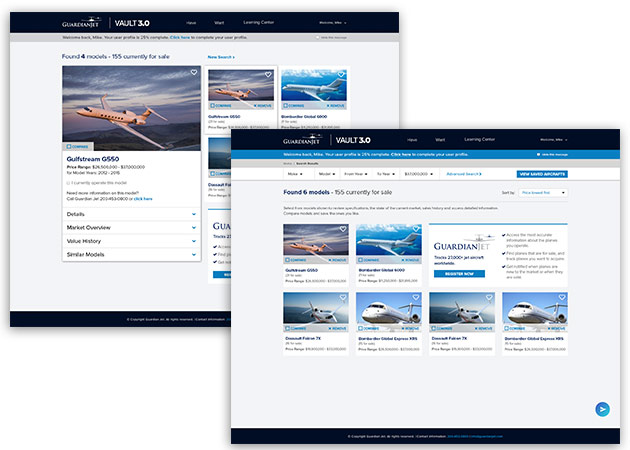Image resolution: width=630 pixels, height=450 pixels.
Task: Click the blue send arrow circle icon
Action: click(x=602, y=409)
